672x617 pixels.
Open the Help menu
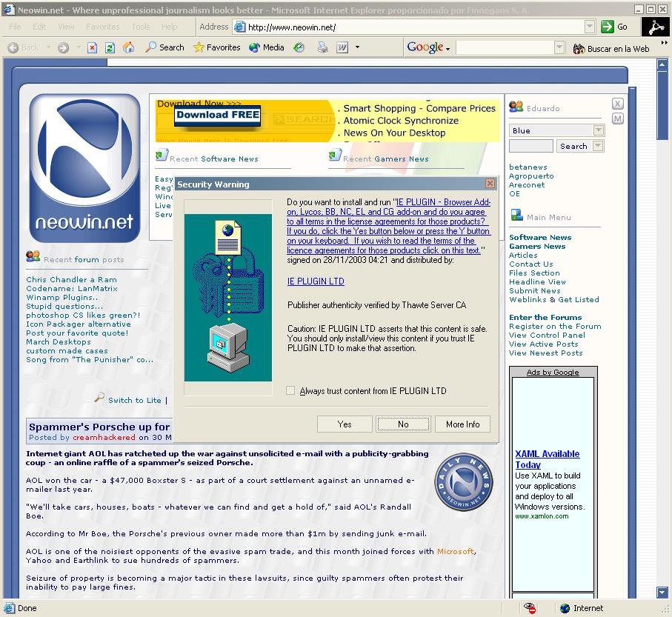click(x=169, y=27)
